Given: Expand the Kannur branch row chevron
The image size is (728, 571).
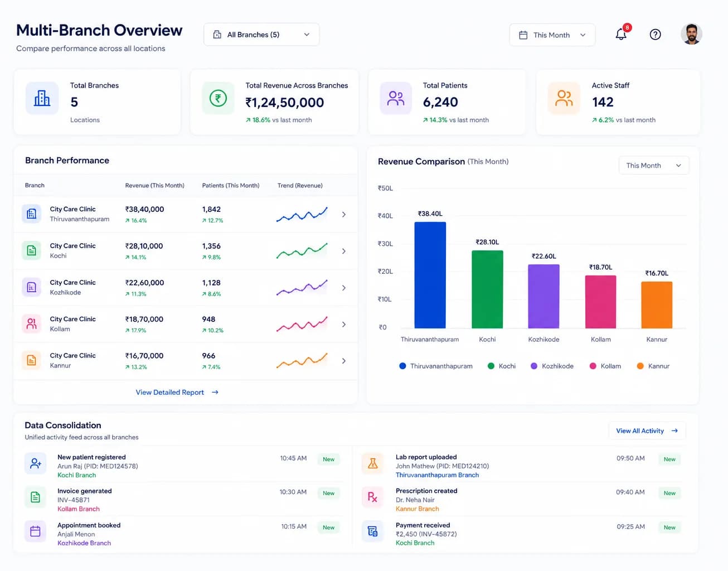Looking at the screenshot, I should [x=344, y=361].
